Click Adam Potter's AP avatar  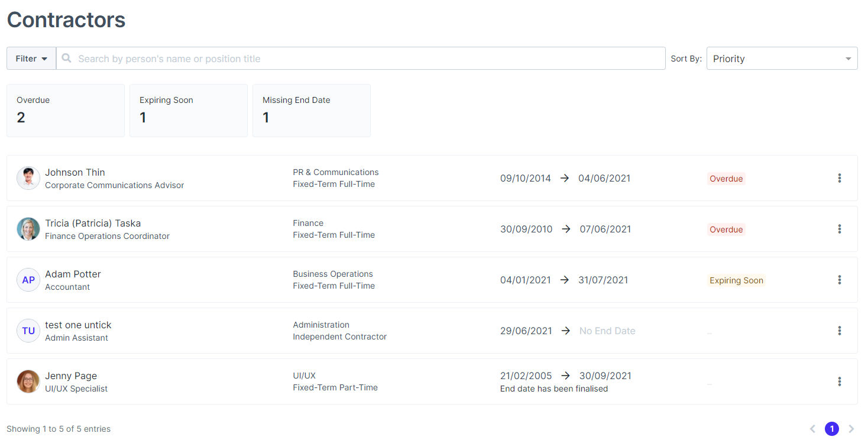click(28, 280)
